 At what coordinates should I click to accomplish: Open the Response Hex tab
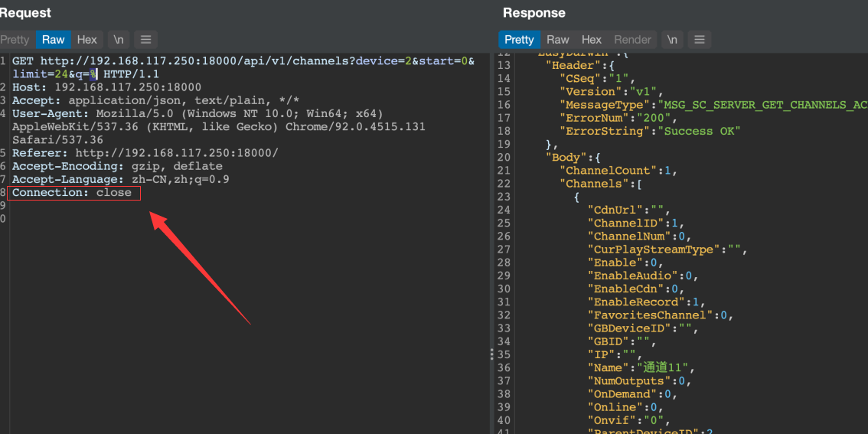pos(592,40)
